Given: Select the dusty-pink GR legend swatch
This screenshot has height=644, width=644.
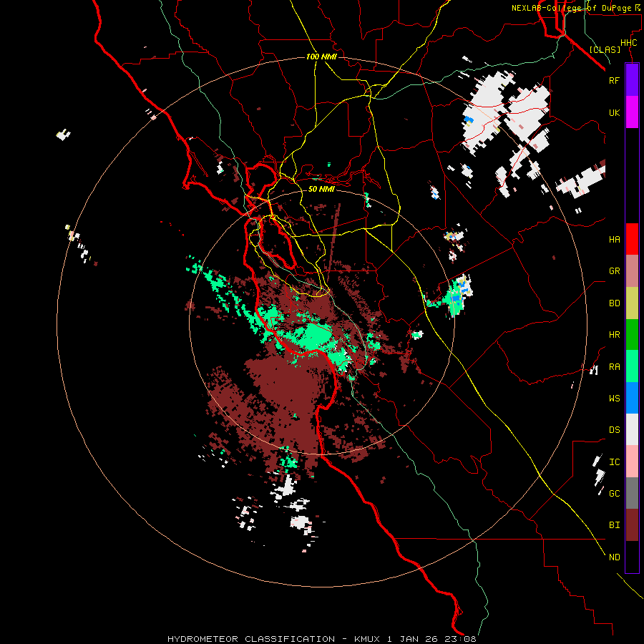Looking at the screenshot, I should point(632,271).
